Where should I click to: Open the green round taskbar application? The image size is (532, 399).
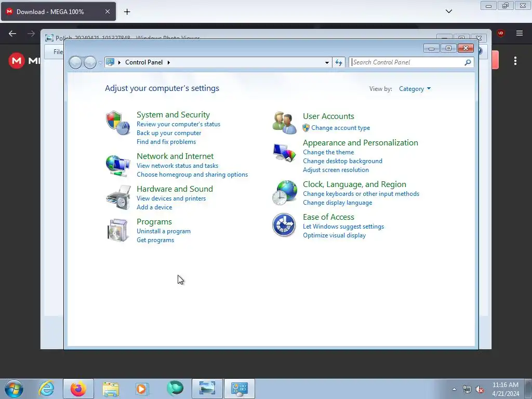[175, 388]
